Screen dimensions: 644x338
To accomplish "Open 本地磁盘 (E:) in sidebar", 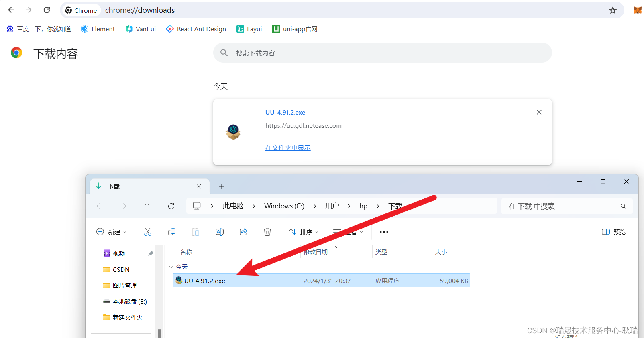I will (x=125, y=301).
